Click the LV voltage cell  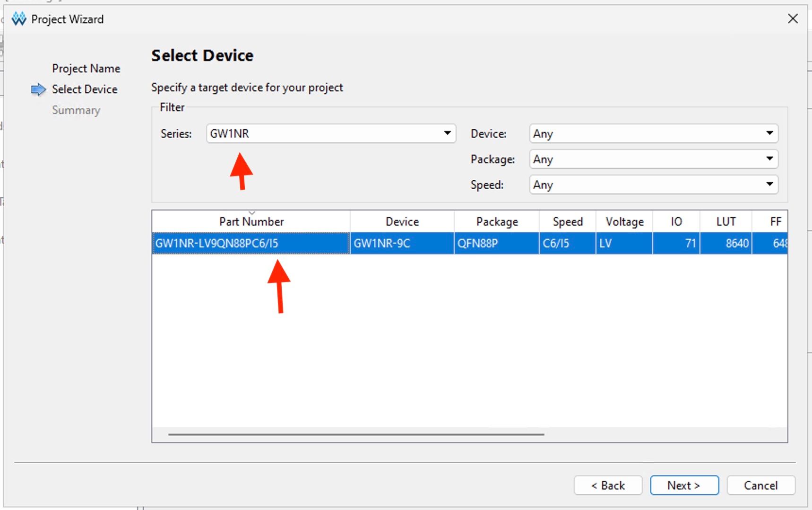pyautogui.click(x=624, y=243)
